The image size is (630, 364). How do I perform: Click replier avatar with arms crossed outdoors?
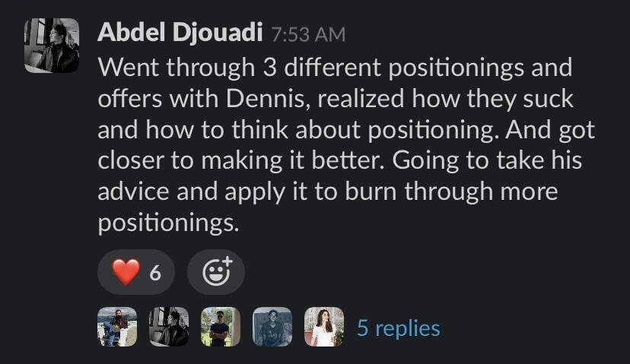pos(220,327)
